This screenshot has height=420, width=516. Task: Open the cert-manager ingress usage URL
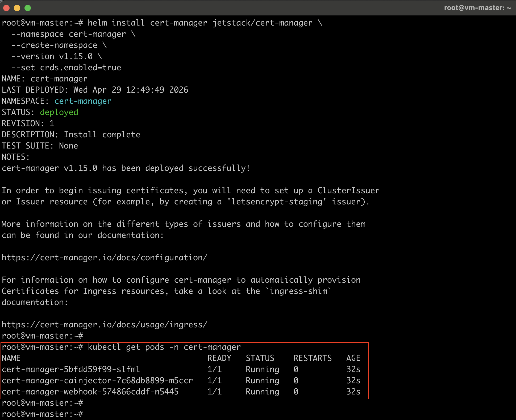tap(104, 325)
